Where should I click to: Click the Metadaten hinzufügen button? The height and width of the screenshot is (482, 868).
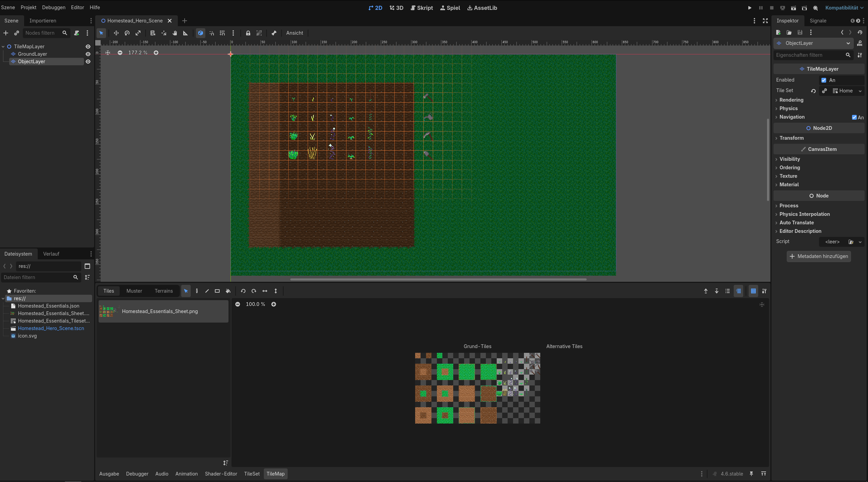click(819, 256)
